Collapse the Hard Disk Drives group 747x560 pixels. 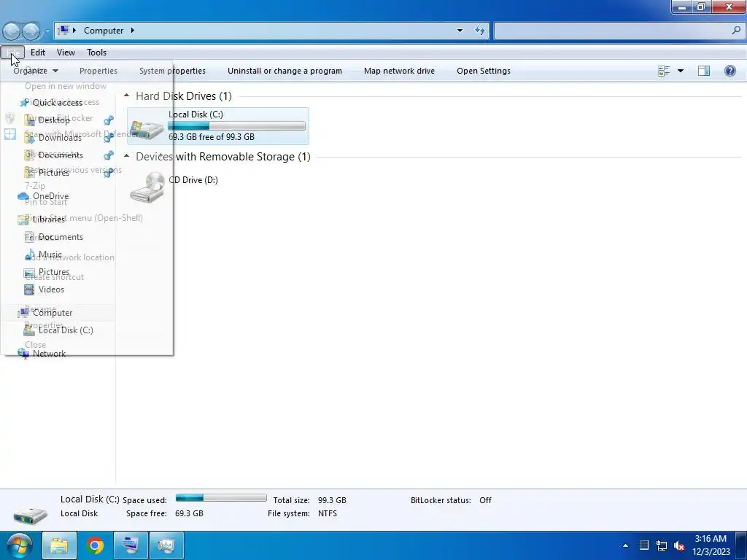[126, 96]
